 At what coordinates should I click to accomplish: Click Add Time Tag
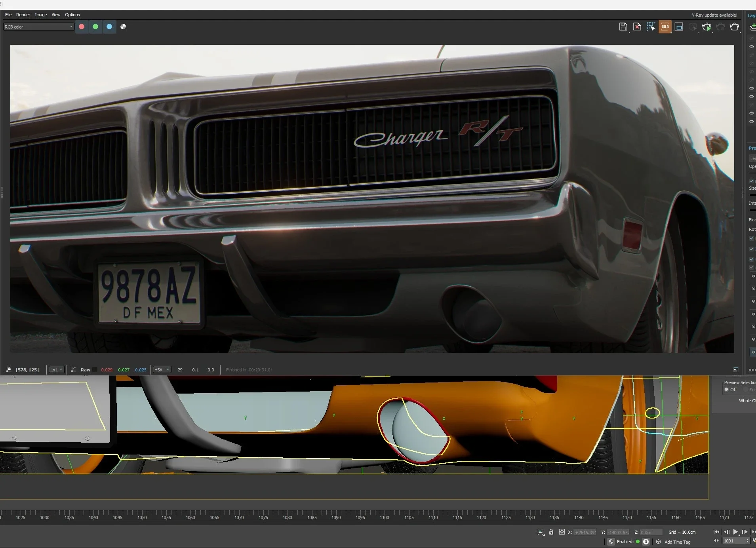[x=677, y=542]
